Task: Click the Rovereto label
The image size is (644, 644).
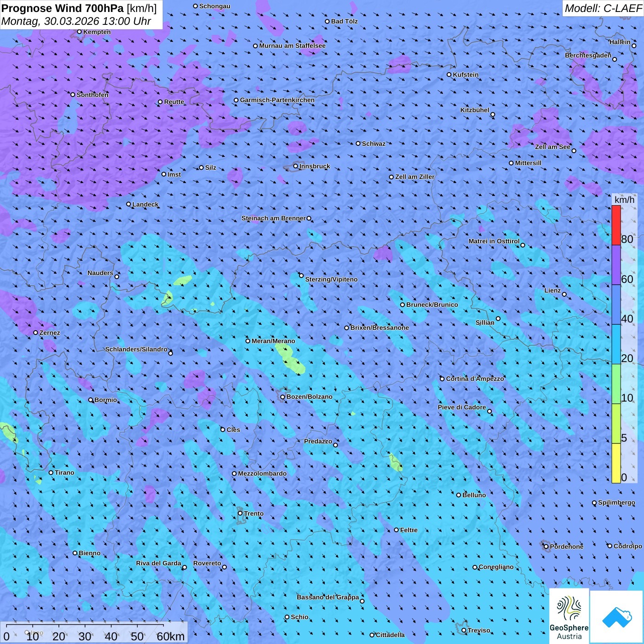Action: [207, 563]
